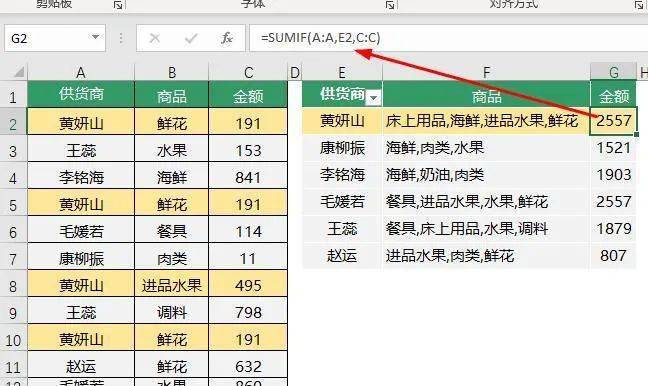The image size is (648, 386).
Task: Open the Name Box dropdown arrow
Action: tap(95, 38)
